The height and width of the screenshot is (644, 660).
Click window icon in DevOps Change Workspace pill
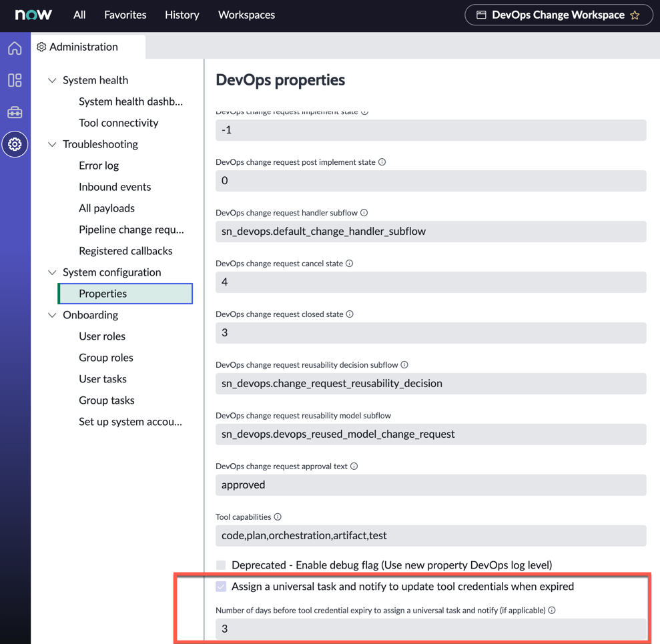pos(481,15)
